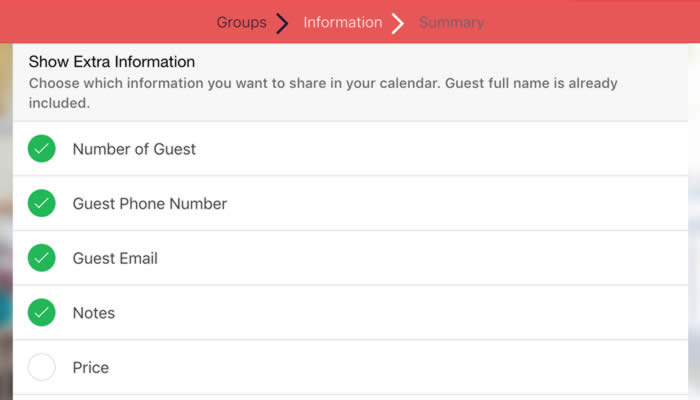This screenshot has height=400, width=700.
Task: Choose the Price row label
Action: (91, 367)
